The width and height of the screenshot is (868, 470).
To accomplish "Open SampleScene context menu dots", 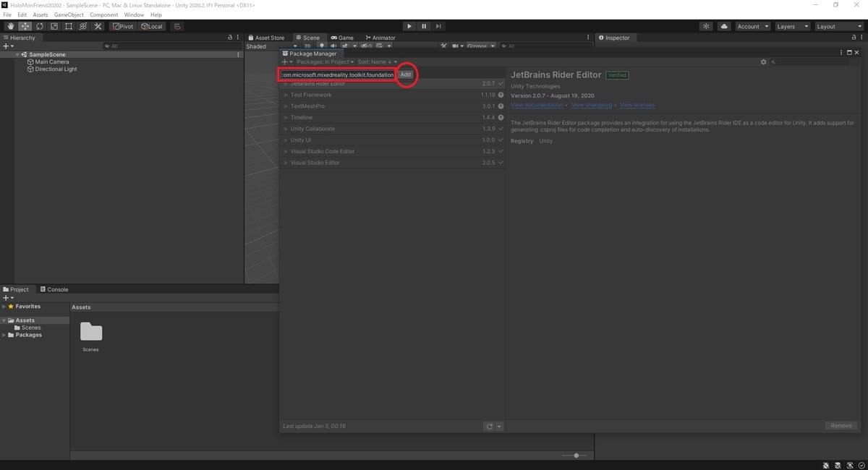I will click(238, 54).
